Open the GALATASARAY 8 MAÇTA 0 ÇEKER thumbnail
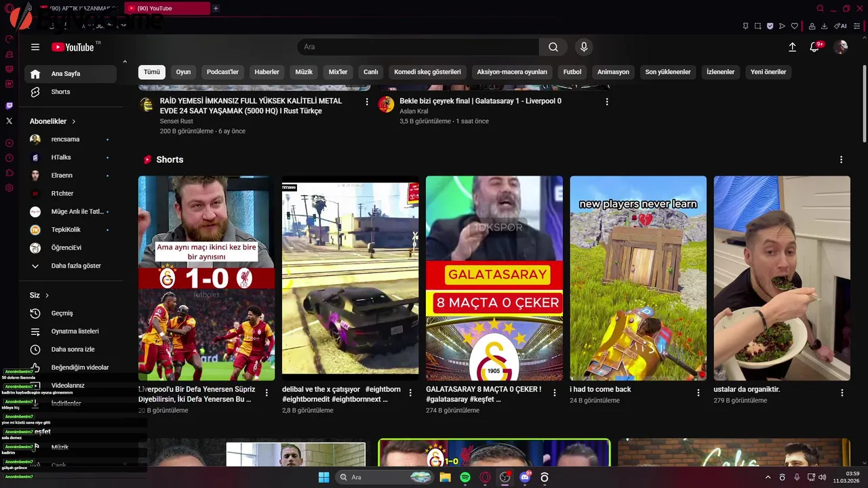The height and width of the screenshot is (488, 868). point(494,279)
